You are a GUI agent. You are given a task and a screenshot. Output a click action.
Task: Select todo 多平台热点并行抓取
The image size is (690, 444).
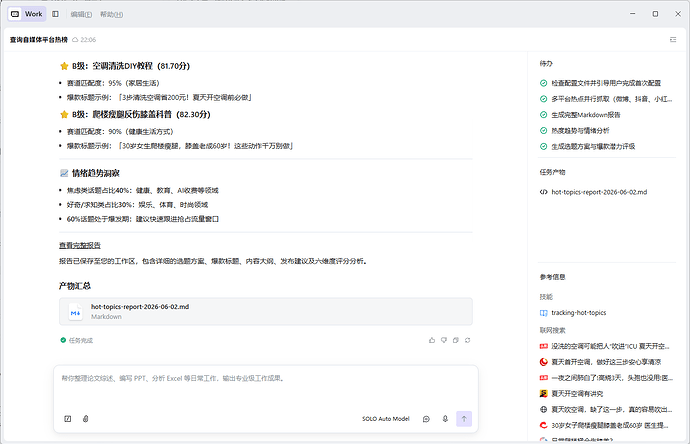606,99
